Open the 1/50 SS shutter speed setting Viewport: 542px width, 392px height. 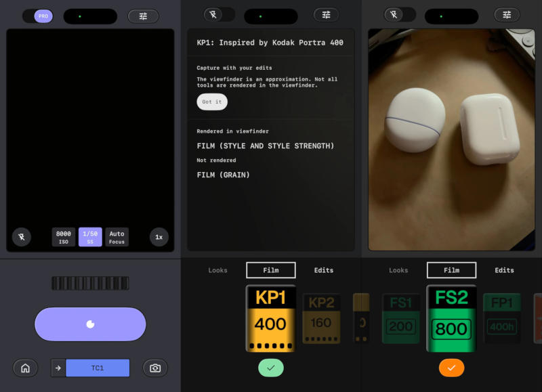point(90,237)
